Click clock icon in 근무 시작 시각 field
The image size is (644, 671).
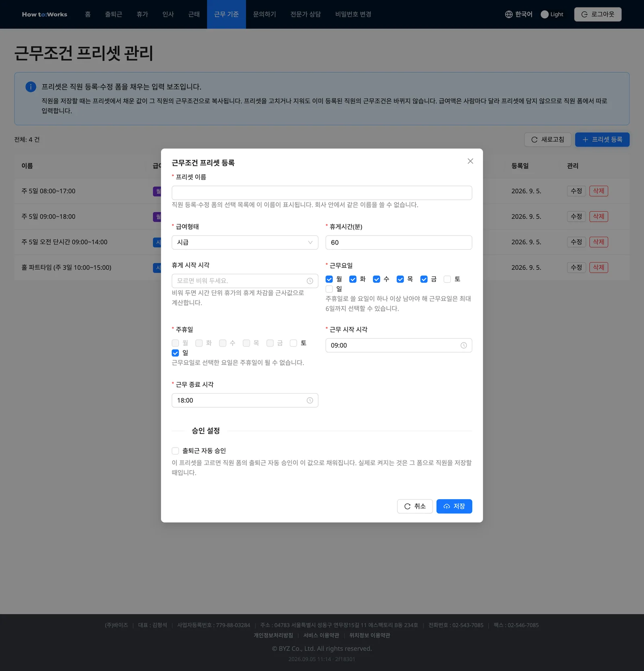click(463, 345)
